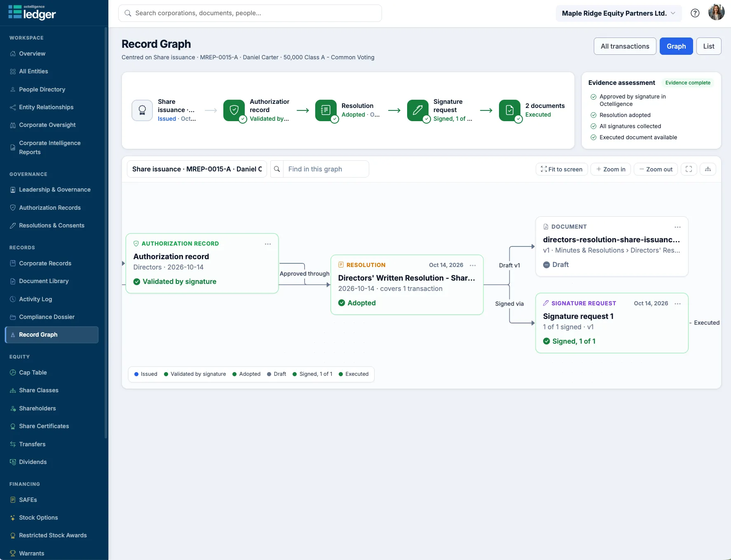731x560 pixels.
Task: Click the green Executed legend dot
Action: [341, 374]
